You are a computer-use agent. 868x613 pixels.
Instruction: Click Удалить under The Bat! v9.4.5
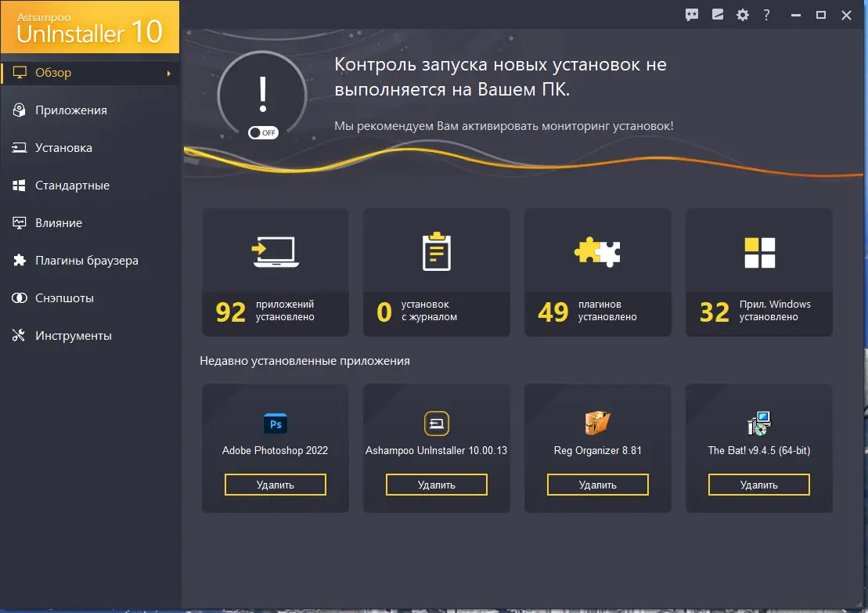(759, 485)
